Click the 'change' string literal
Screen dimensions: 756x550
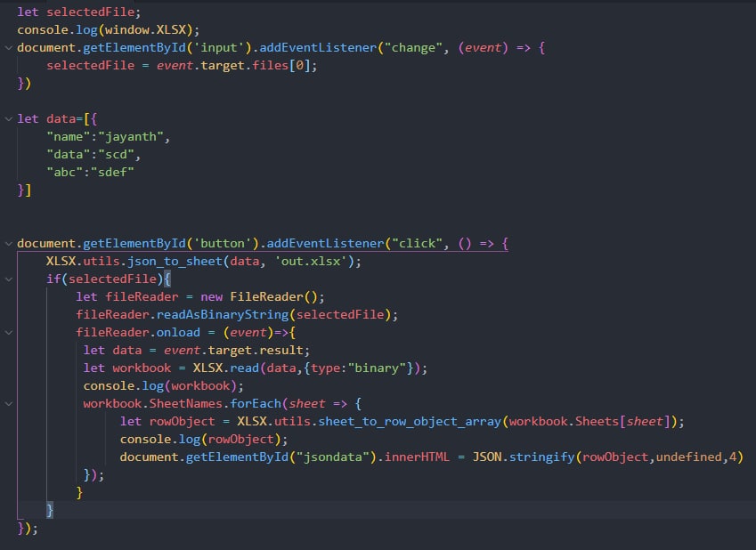pos(413,48)
